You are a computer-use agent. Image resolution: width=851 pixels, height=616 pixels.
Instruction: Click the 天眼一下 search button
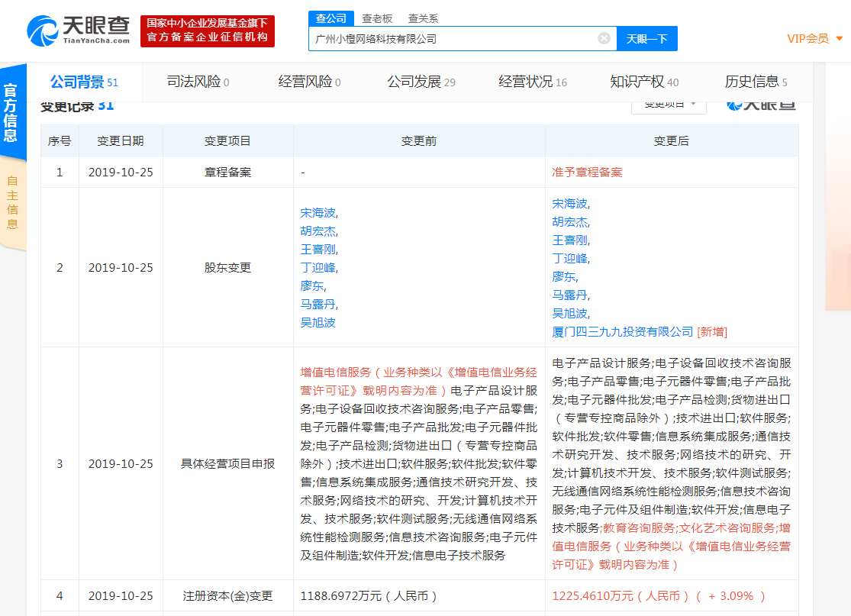click(646, 38)
